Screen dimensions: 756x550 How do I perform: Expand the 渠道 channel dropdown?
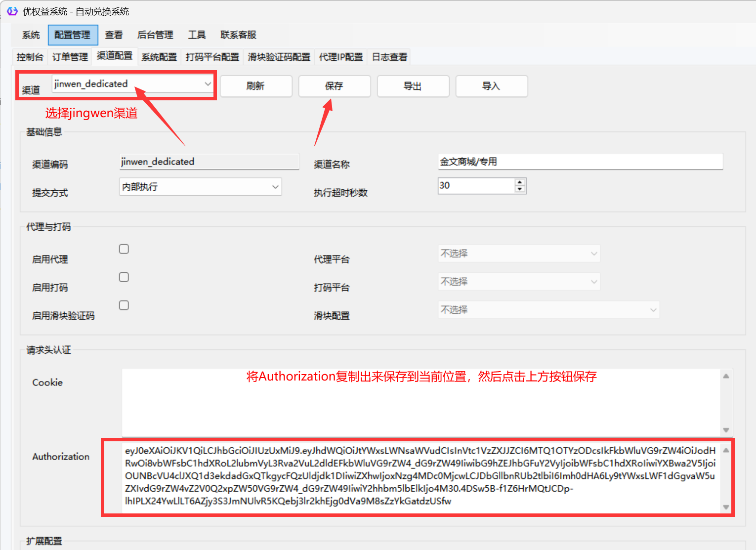132,85
